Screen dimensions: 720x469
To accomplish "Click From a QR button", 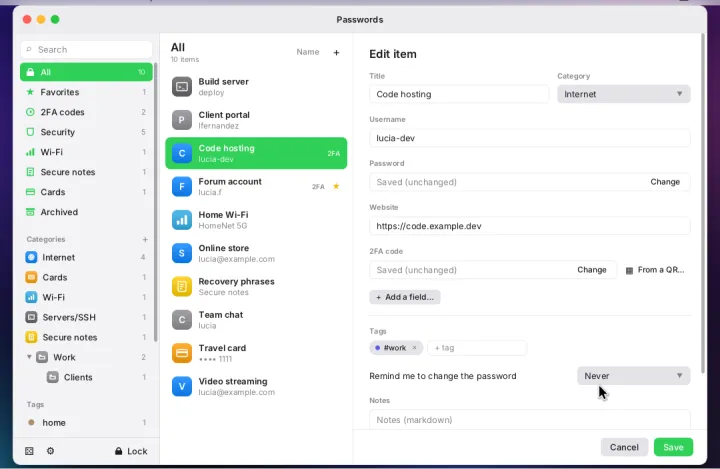I will point(655,270).
